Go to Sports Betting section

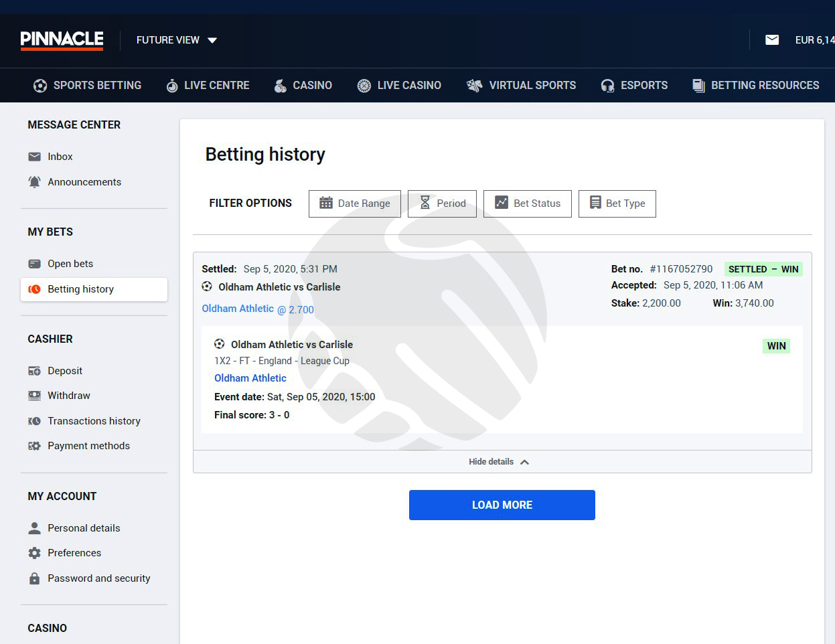tap(88, 86)
